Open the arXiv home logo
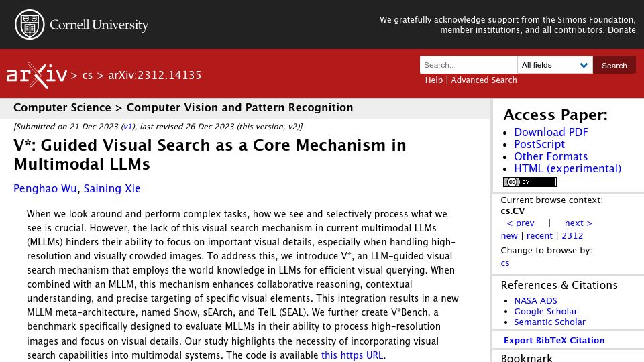This screenshot has width=644, height=362. click(x=36, y=75)
